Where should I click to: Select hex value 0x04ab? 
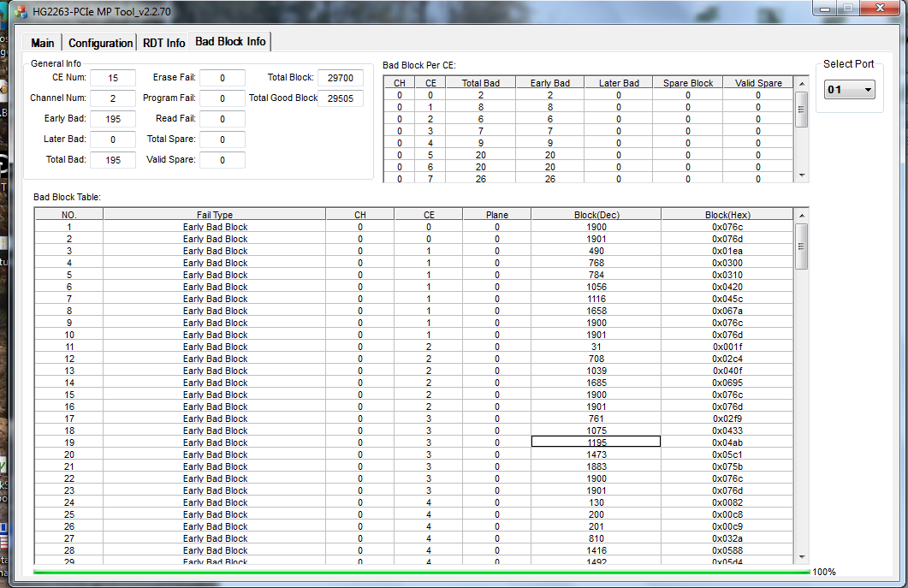727,442
